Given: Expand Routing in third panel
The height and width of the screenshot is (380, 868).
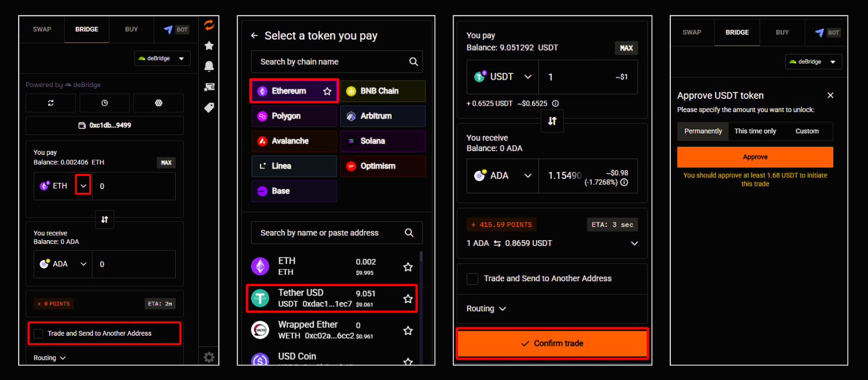Looking at the screenshot, I should (486, 308).
